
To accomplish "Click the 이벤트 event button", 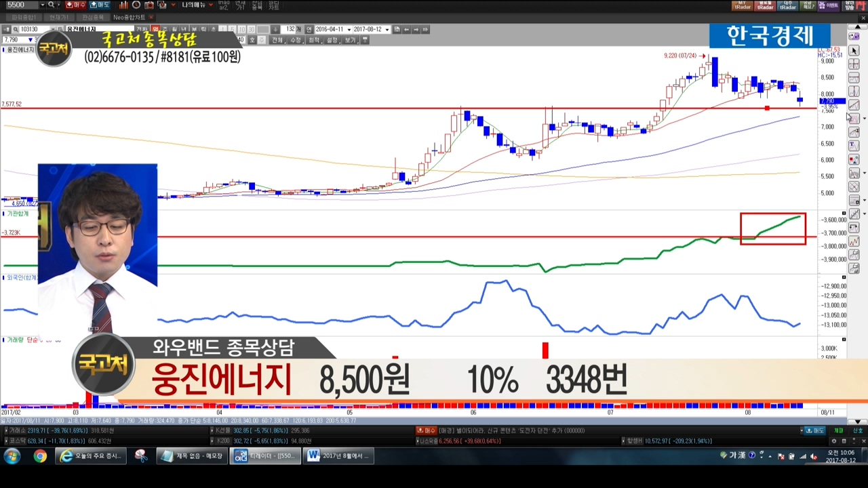I will point(829,5).
